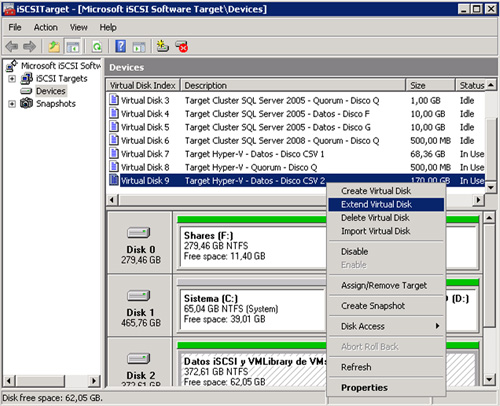The height and width of the screenshot is (406, 500).
Task: Expand the iSCSI Targets tree node
Action: (12, 79)
